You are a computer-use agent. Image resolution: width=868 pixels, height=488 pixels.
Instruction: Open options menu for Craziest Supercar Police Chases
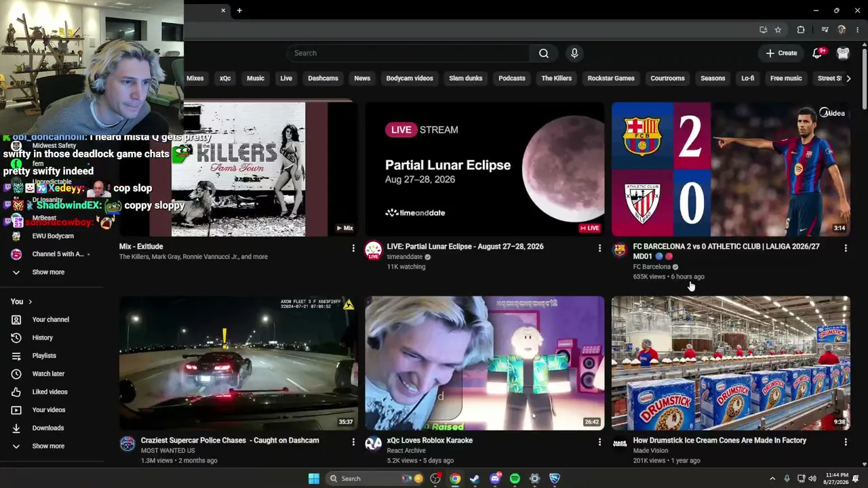click(x=353, y=442)
